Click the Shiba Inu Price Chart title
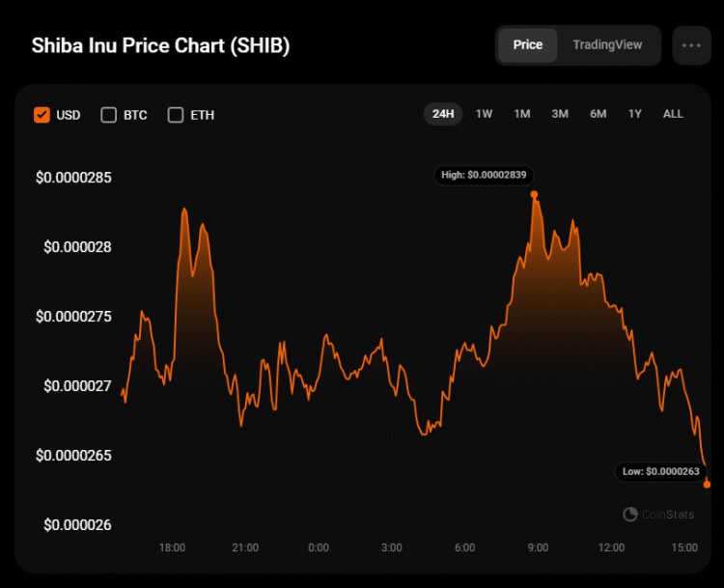Viewport: 724px width, 588px height. [160, 45]
